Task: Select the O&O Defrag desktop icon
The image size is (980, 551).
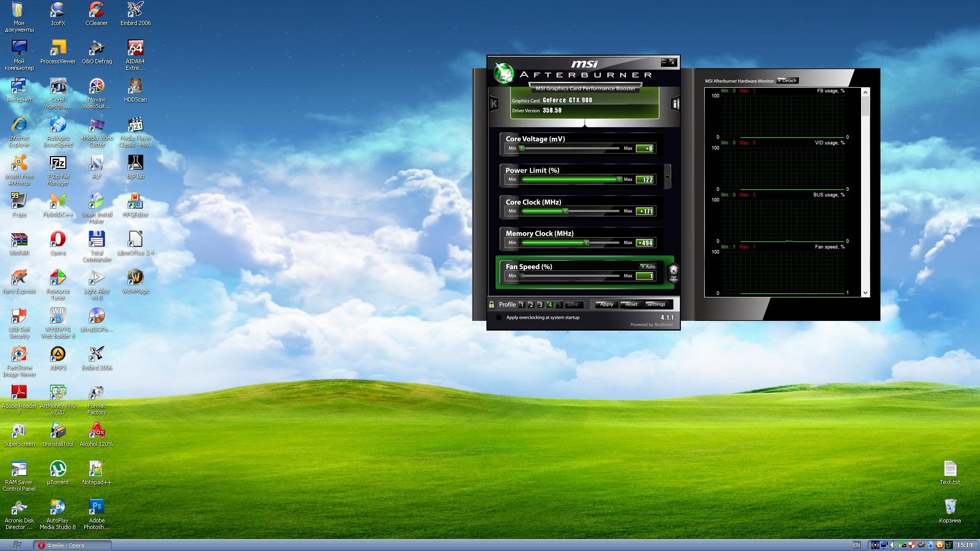Action: point(96,52)
